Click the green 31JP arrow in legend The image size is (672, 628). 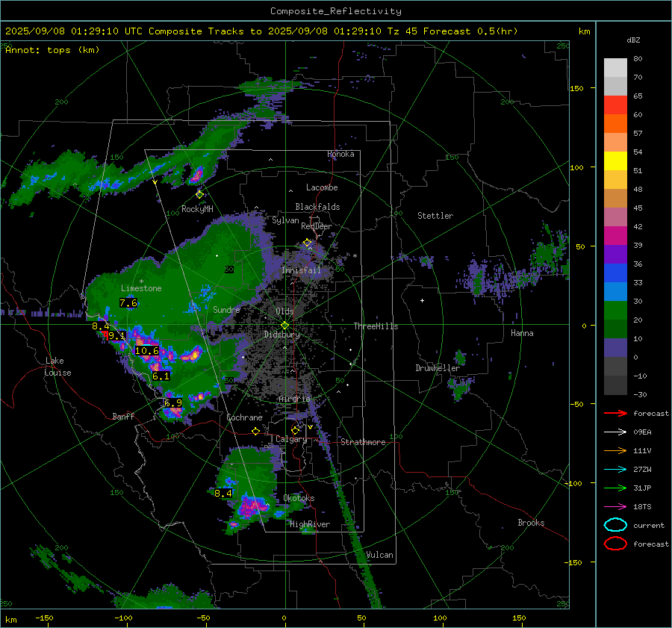tap(615, 488)
